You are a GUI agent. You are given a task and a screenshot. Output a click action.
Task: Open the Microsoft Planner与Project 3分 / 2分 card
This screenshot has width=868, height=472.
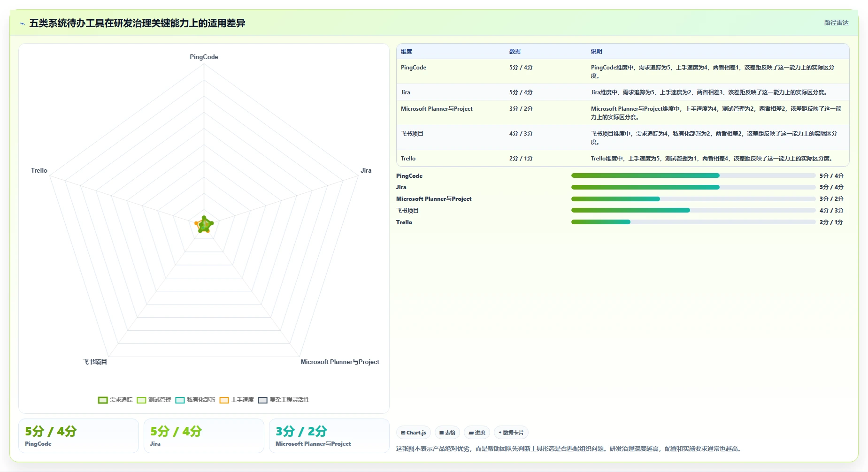point(329,436)
